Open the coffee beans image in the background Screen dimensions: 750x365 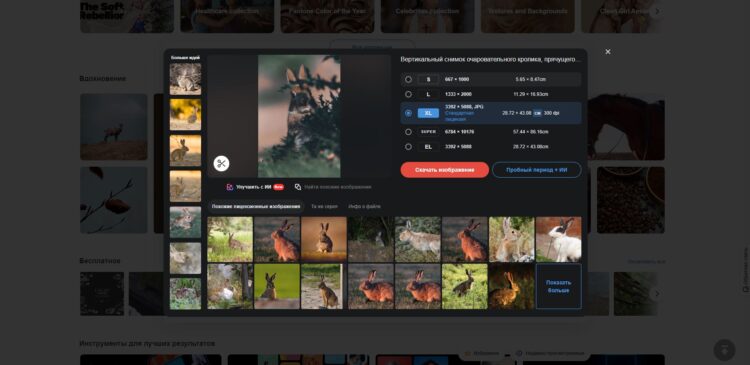coord(631,200)
